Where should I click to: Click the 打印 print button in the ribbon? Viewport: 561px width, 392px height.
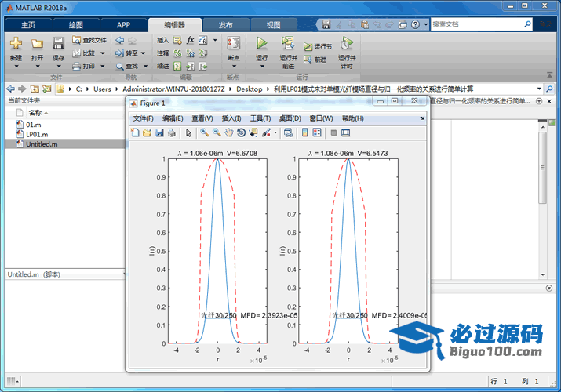[x=84, y=66]
